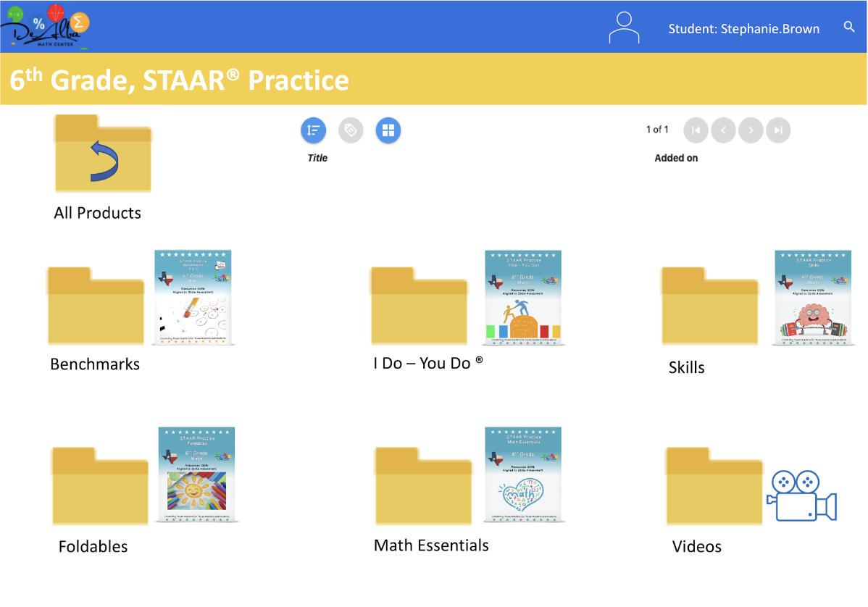
Task: Open the Foldables folder
Action: coord(100,486)
